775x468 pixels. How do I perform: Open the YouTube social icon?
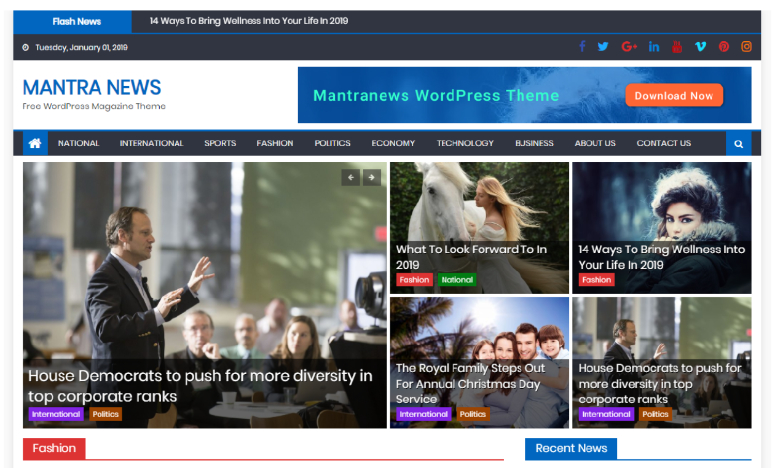(677, 46)
